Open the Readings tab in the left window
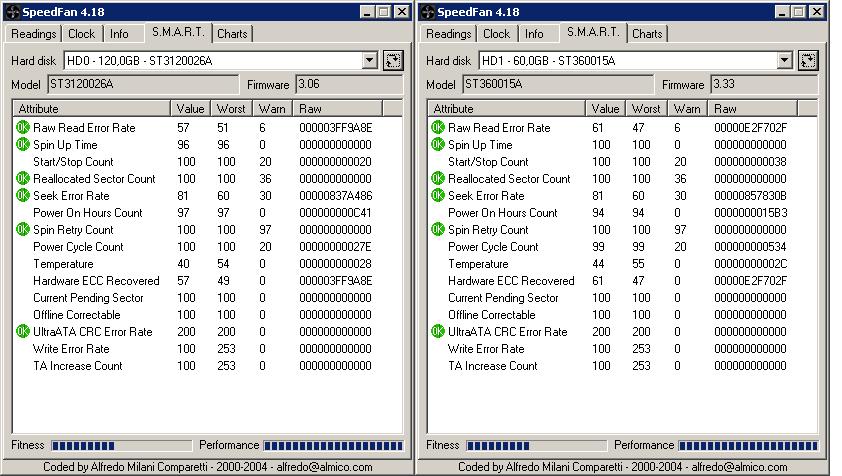The width and height of the screenshot is (842, 476). [33, 34]
